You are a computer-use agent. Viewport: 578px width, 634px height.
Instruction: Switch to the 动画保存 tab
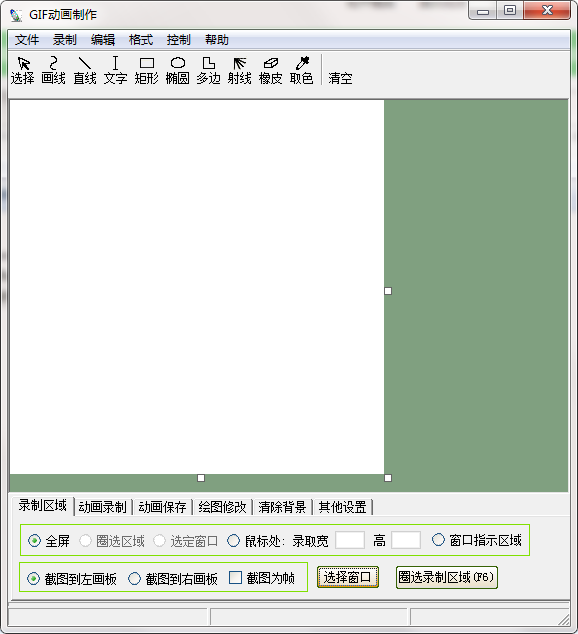(x=162, y=507)
